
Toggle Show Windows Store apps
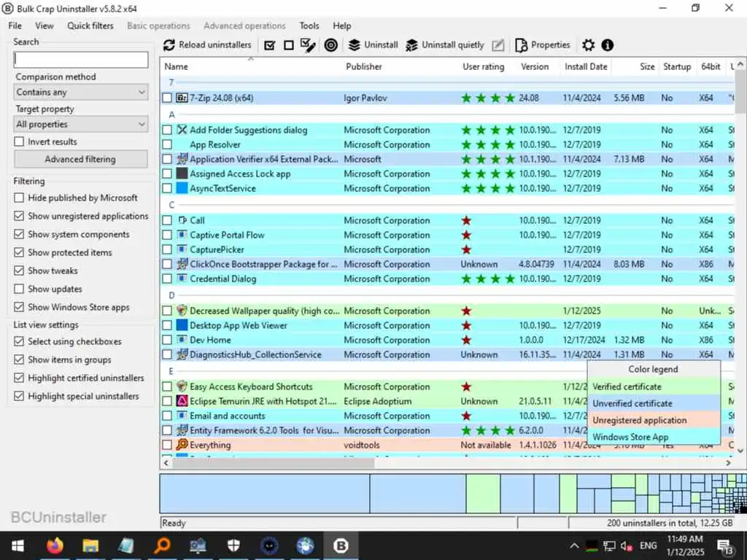pos(19,307)
